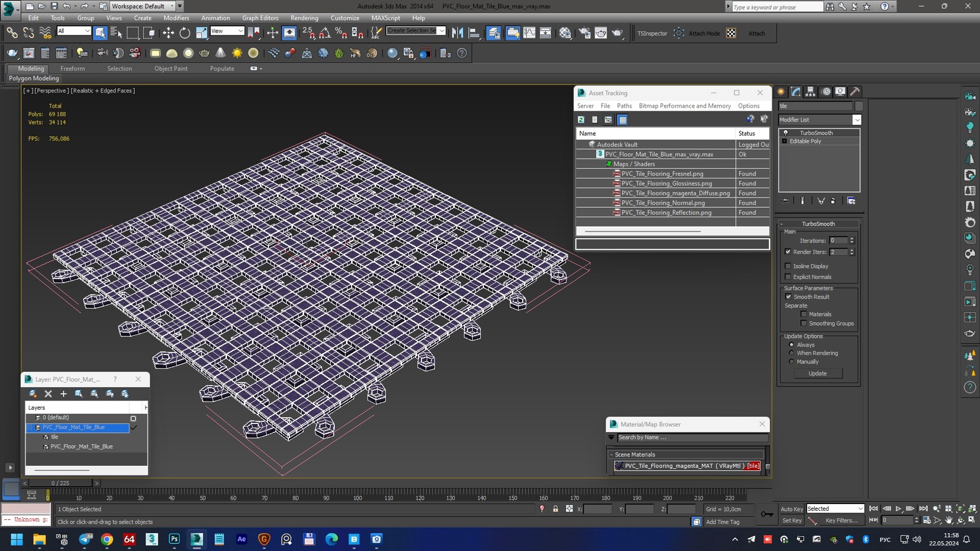Enable Isoline Display checkbox
The image size is (980, 551).
click(x=788, y=266)
